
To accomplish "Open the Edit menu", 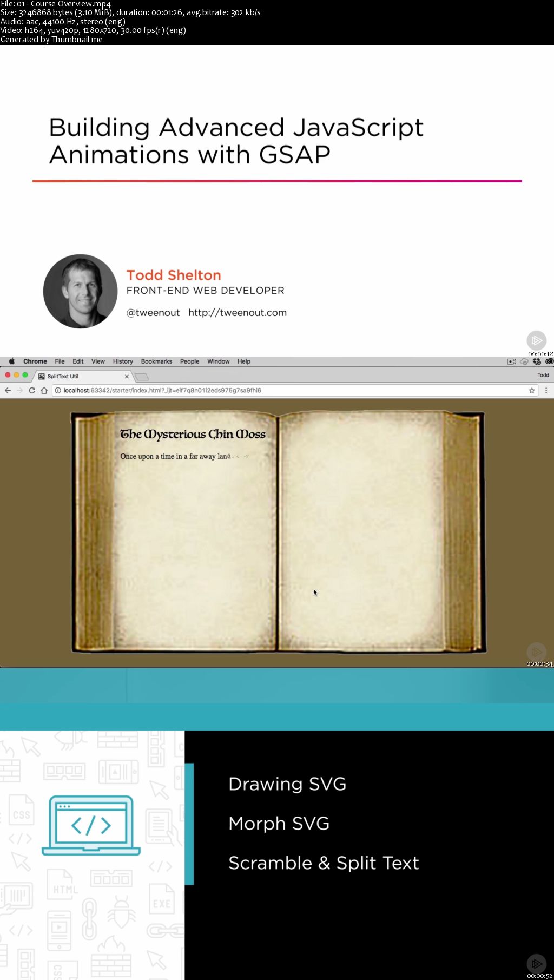I will click(78, 361).
